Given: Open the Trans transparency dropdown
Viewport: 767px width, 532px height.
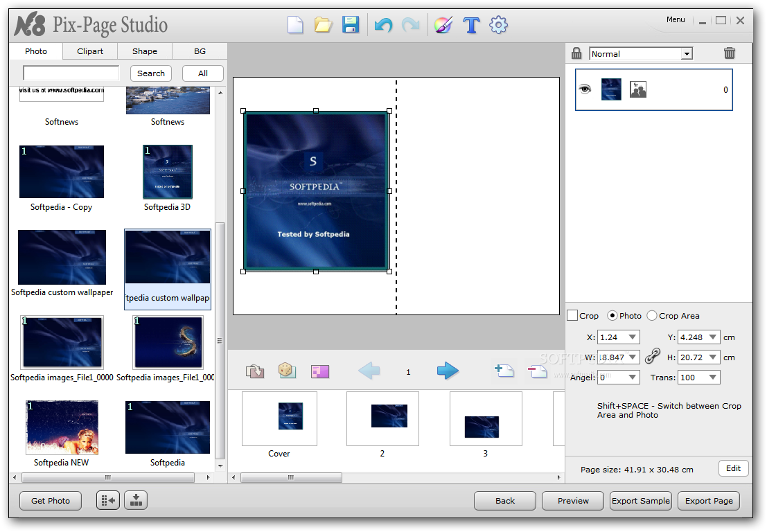Looking at the screenshot, I should (713, 378).
